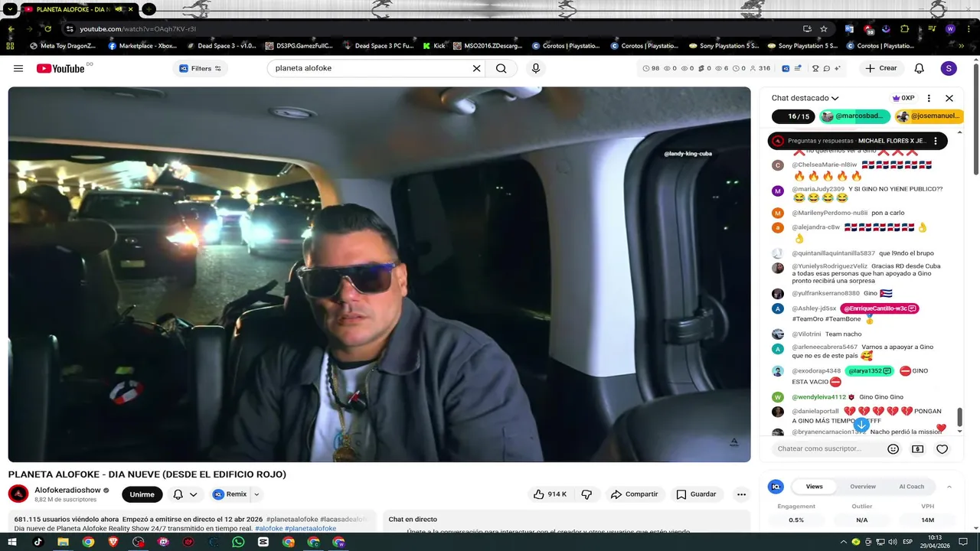Click the Compartir share button

click(635, 494)
